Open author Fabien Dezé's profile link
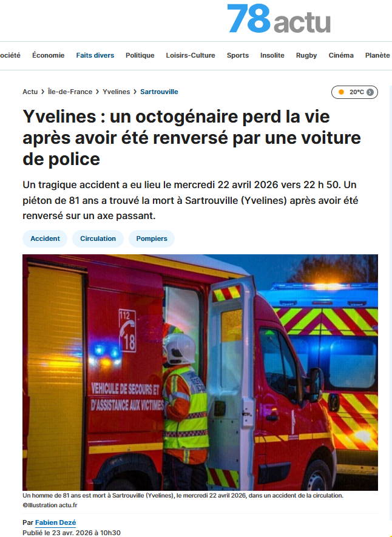 coord(55,522)
